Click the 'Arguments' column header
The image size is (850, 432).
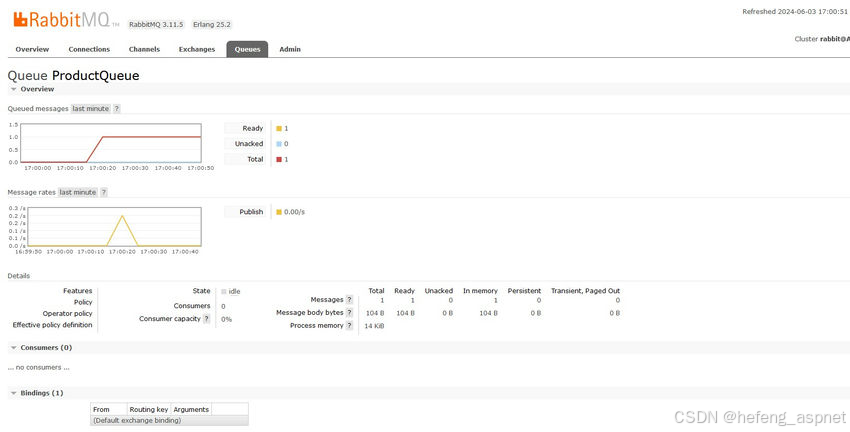click(x=191, y=410)
